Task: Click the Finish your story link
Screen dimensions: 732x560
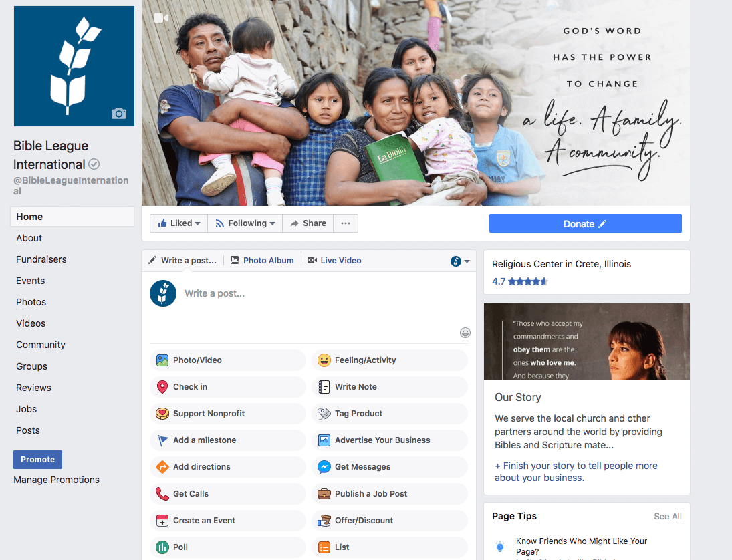Action: point(576,472)
